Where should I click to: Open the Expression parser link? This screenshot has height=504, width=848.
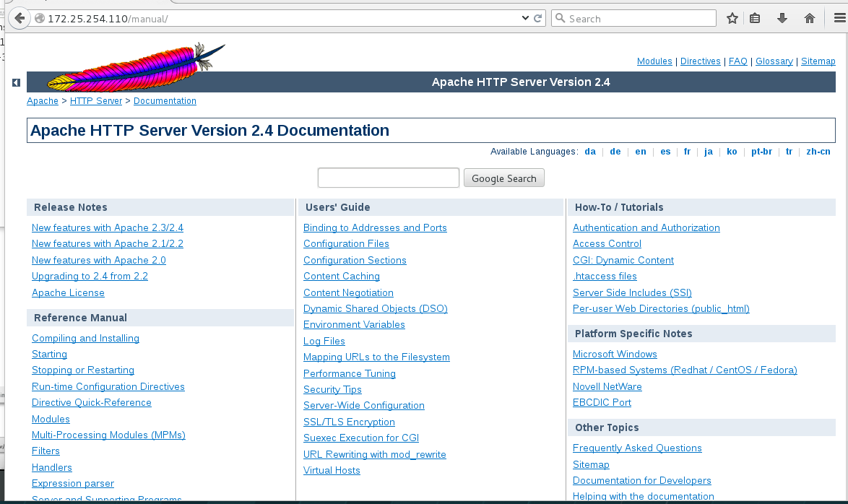click(x=73, y=484)
